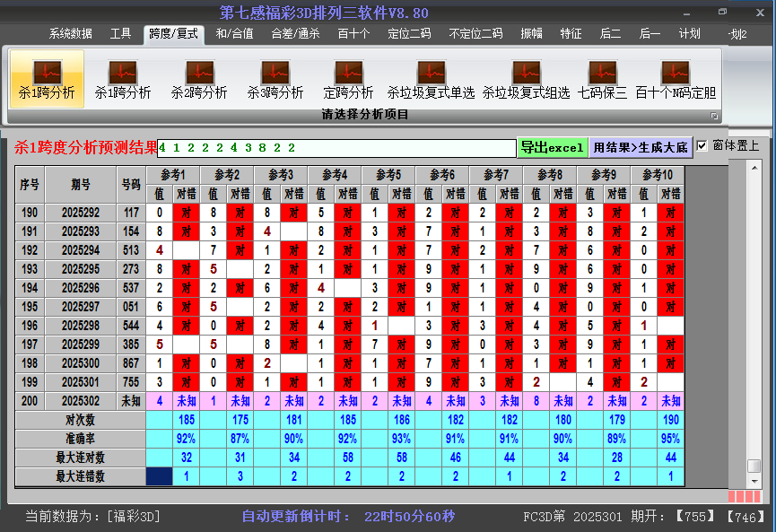Viewport: 776px width, 532px height.
Task: Open the 杀2跨分析 analysis
Action: click(x=199, y=78)
